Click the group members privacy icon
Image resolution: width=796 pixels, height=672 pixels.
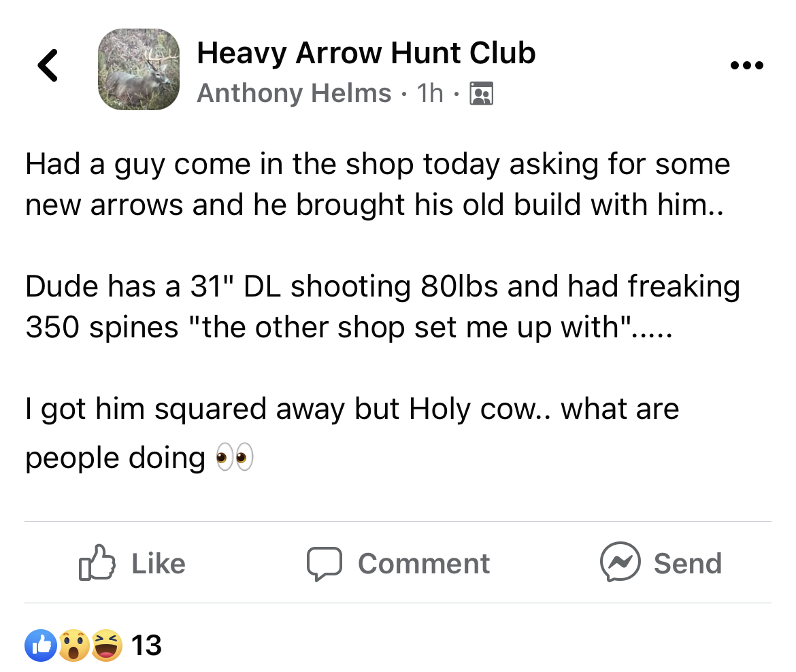pyautogui.click(x=481, y=93)
